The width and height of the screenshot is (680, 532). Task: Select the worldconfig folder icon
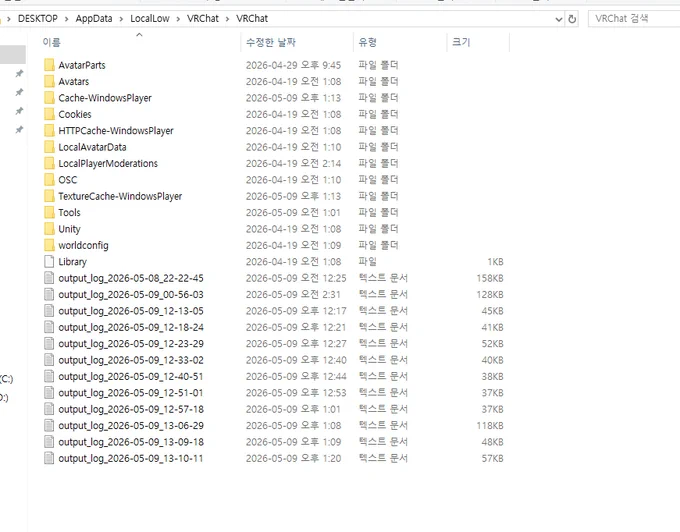(x=49, y=245)
